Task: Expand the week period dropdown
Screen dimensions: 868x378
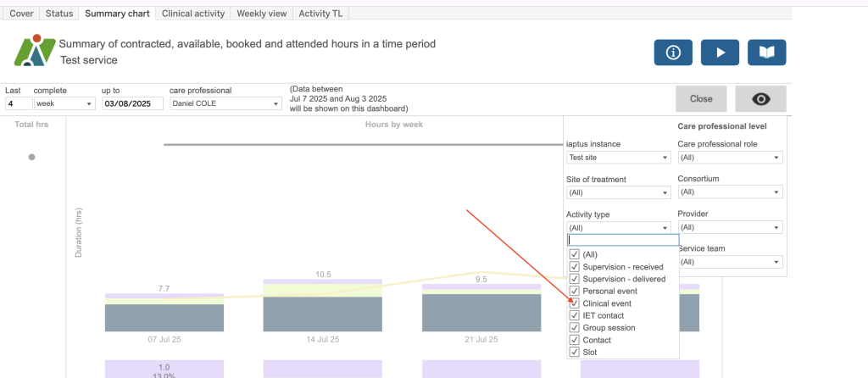Action: click(65, 104)
